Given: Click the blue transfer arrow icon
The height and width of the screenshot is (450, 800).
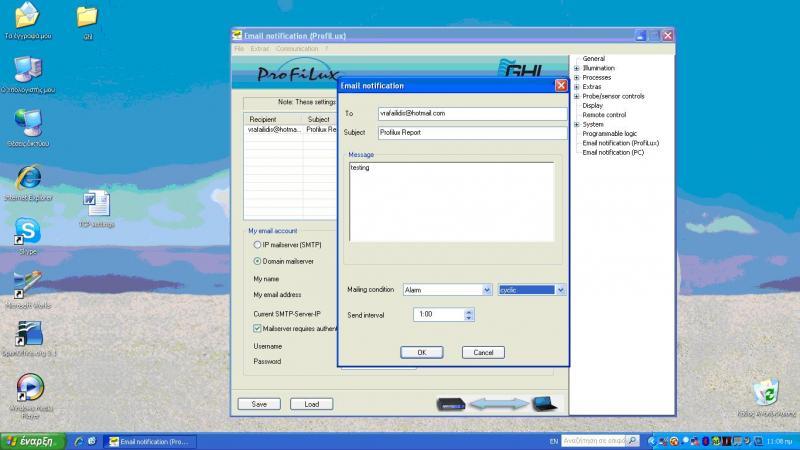Looking at the screenshot, I should [498, 404].
